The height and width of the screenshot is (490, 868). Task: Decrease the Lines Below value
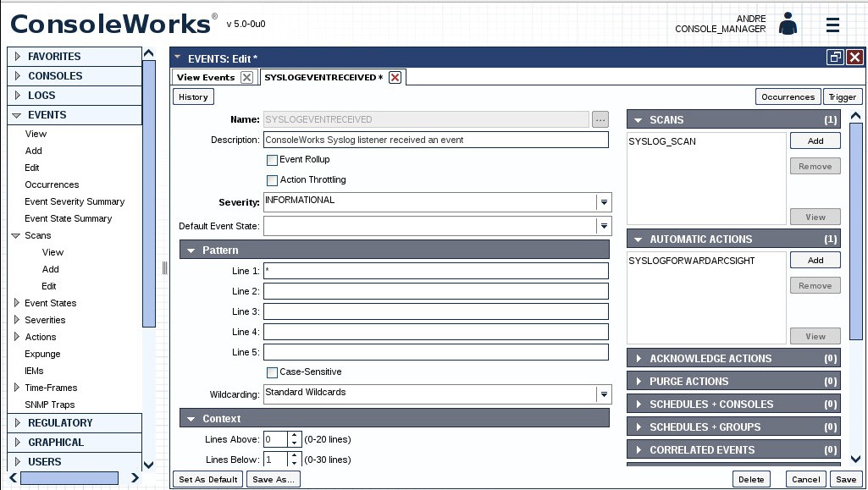(295, 463)
